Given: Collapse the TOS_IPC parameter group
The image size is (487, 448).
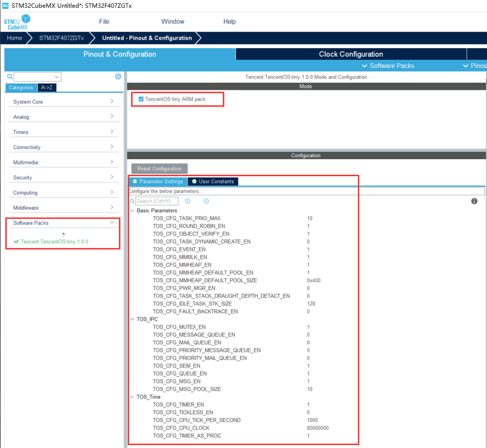Looking at the screenshot, I should pos(132,319).
